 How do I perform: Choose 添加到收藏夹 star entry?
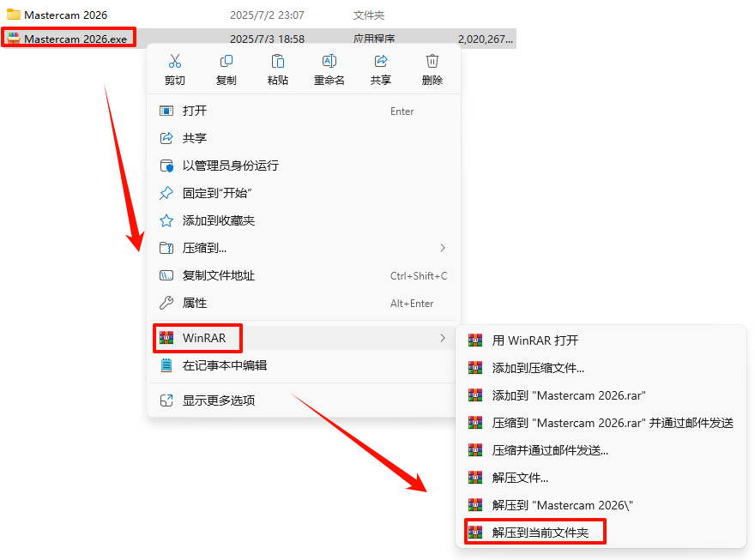(x=304, y=220)
